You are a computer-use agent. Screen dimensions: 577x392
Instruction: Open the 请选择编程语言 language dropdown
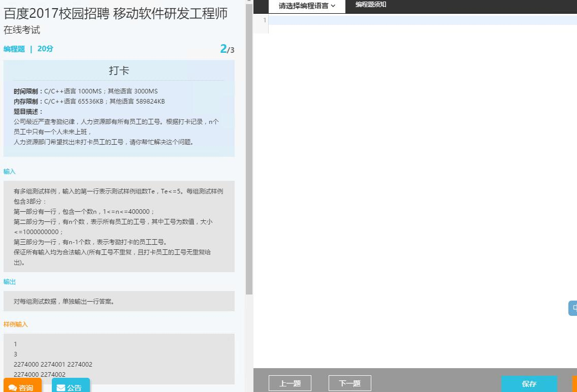point(307,6)
